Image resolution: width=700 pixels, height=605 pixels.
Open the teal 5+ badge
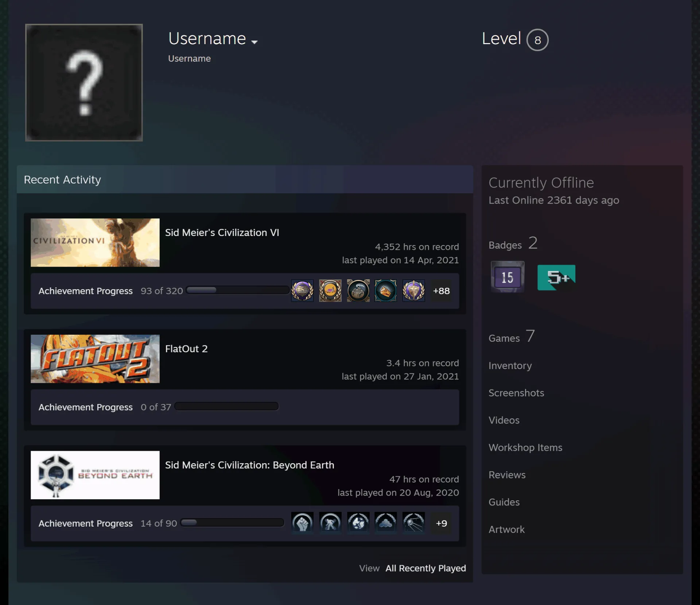point(556,278)
